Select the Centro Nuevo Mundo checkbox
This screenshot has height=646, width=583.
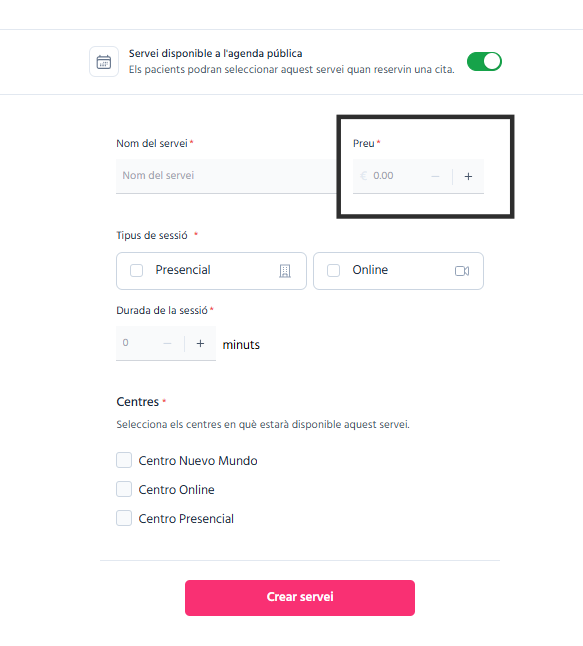[x=124, y=460]
